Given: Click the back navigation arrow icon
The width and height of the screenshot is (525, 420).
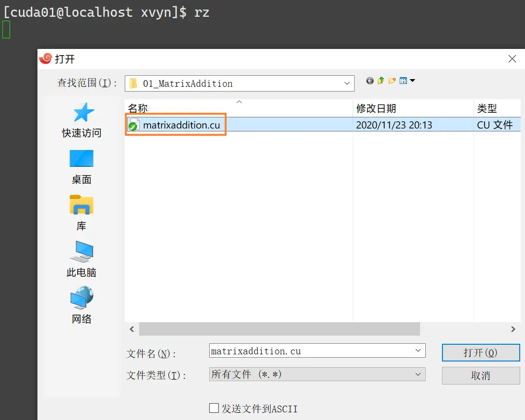Looking at the screenshot, I should point(370,81).
